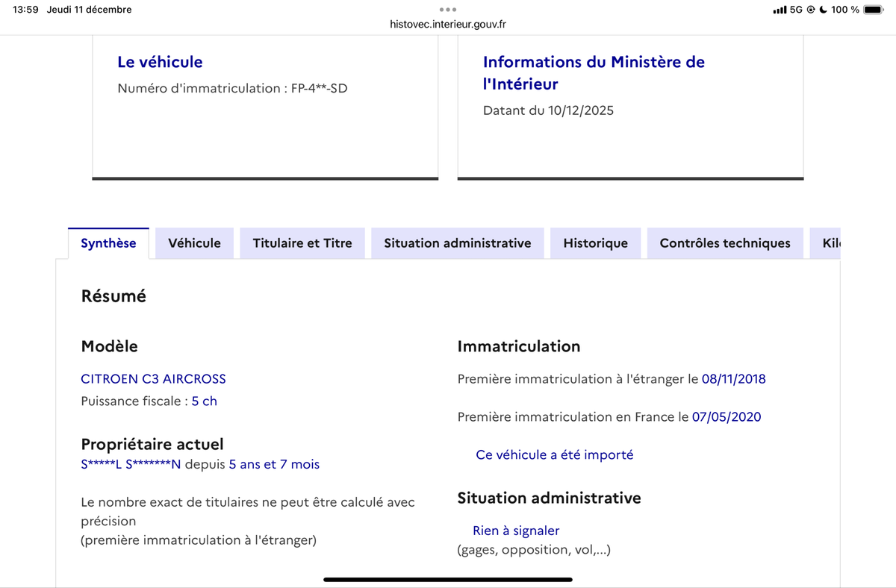Tap the battery icon in status bar
Viewport: 896px width, 588px height.
(x=873, y=10)
